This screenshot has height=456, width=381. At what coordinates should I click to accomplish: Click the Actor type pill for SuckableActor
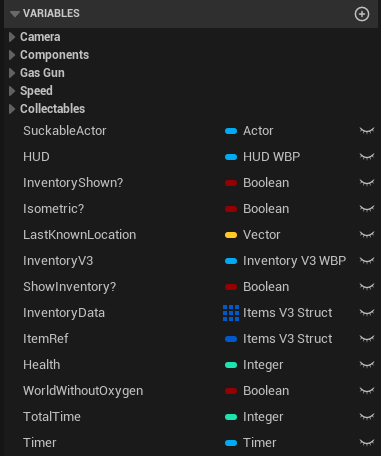tap(231, 131)
